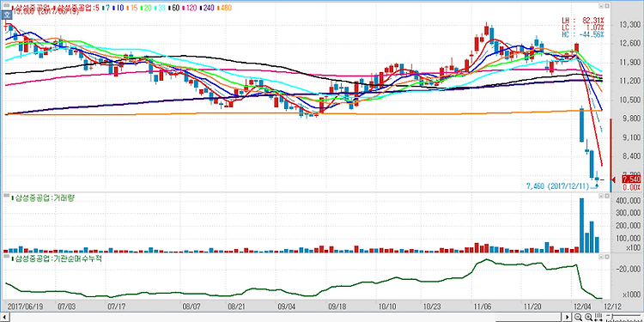Click the 삼성중공업:거래량 indicator label
The image size is (644, 322).
click(44, 198)
